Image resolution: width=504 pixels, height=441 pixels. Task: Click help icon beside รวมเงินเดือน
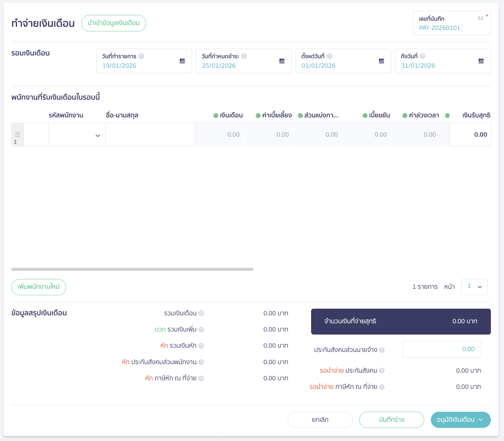pos(201,313)
